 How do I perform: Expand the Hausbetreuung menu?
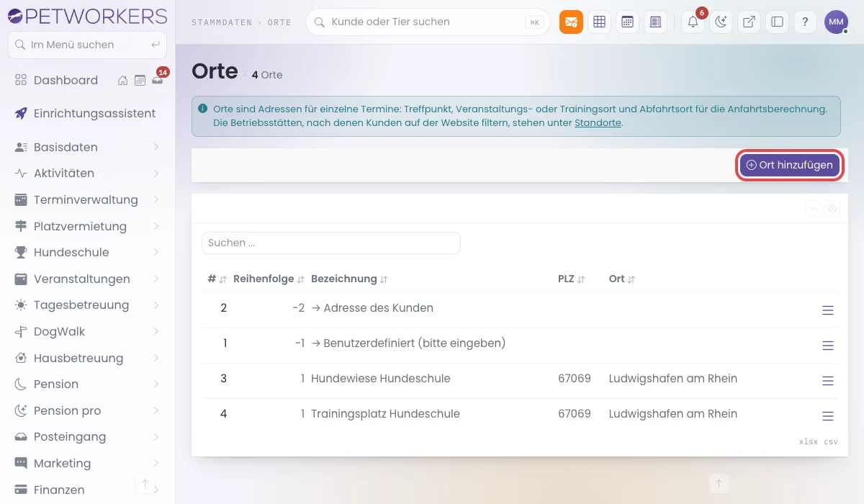[x=87, y=358]
